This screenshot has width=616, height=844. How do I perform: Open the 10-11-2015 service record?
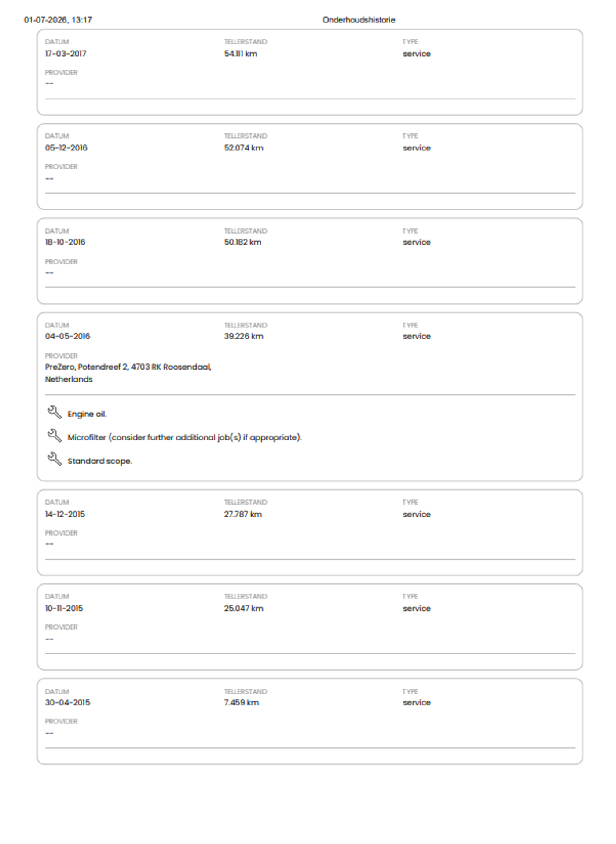coord(310,627)
